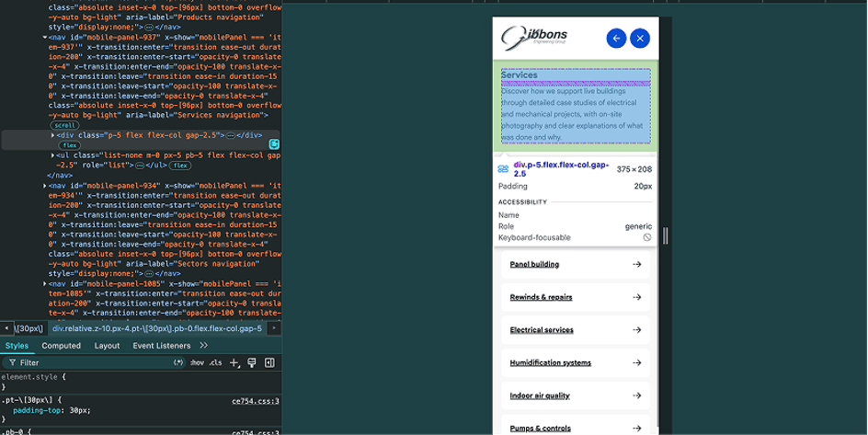Open the Electrical services link
The image size is (868, 435).
542,330
